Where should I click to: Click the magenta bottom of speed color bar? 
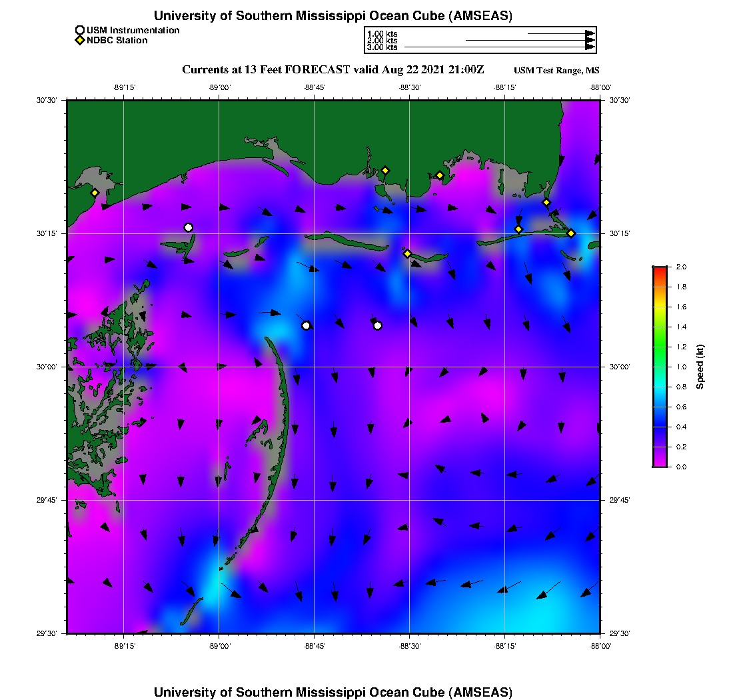[660, 464]
